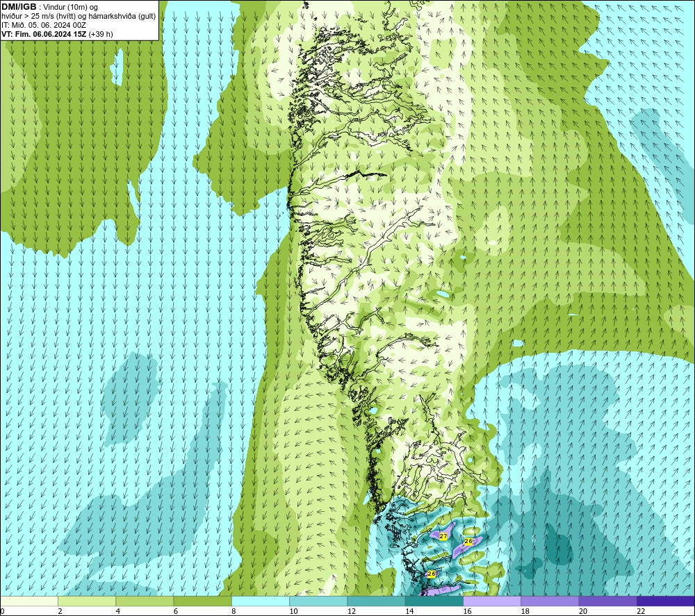Click the yellow gust label 27
The image size is (695, 616).
pyautogui.click(x=443, y=536)
